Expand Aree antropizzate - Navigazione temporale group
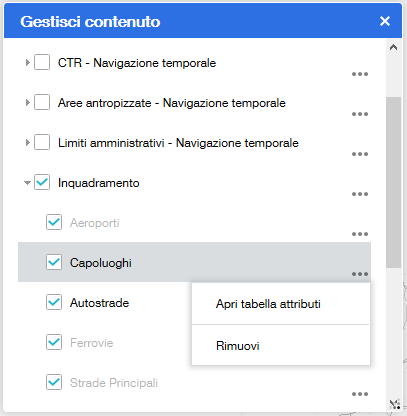This screenshot has width=407, height=416. tap(28, 102)
